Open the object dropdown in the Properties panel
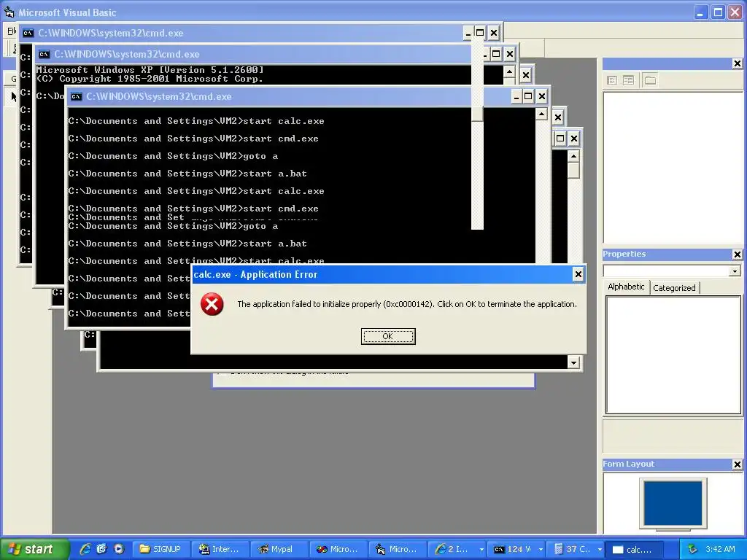 (735, 271)
